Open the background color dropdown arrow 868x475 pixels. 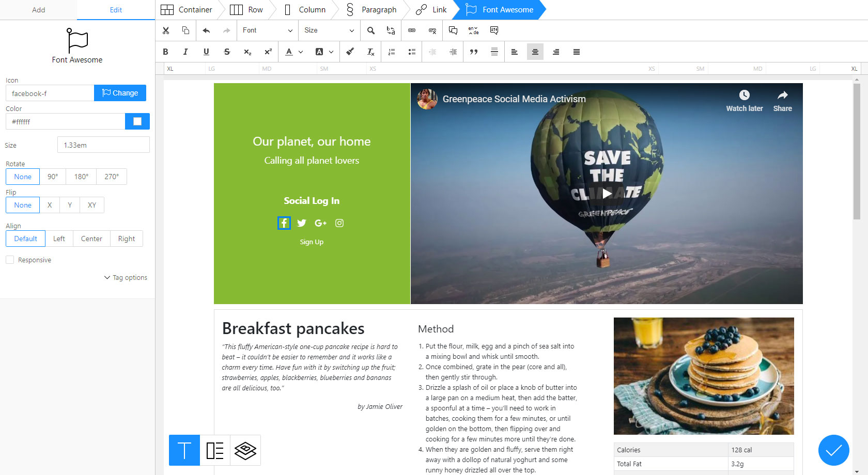(331, 52)
